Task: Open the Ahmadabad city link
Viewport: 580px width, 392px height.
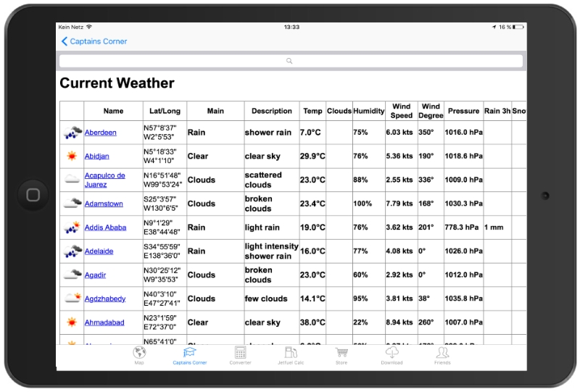Action: click(104, 322)
